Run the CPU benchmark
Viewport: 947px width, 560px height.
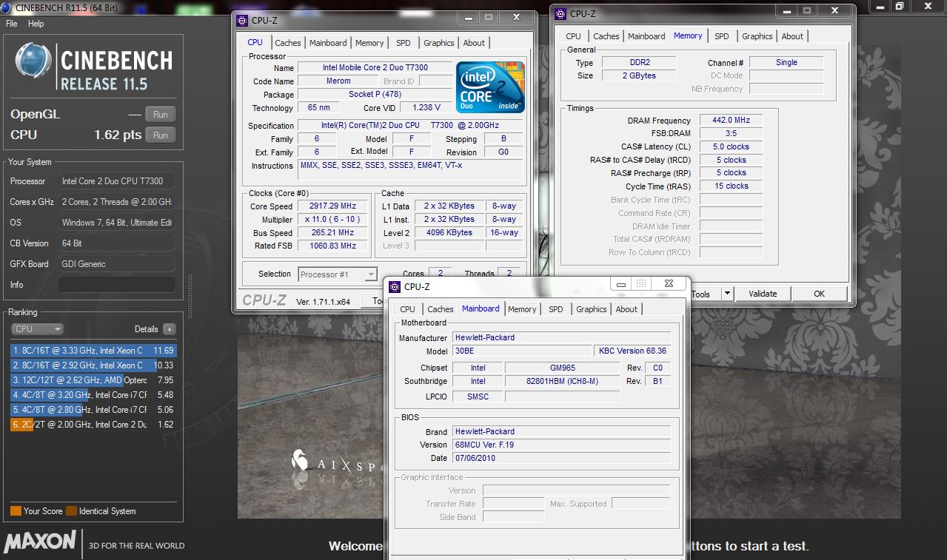[x=161, y=135]
